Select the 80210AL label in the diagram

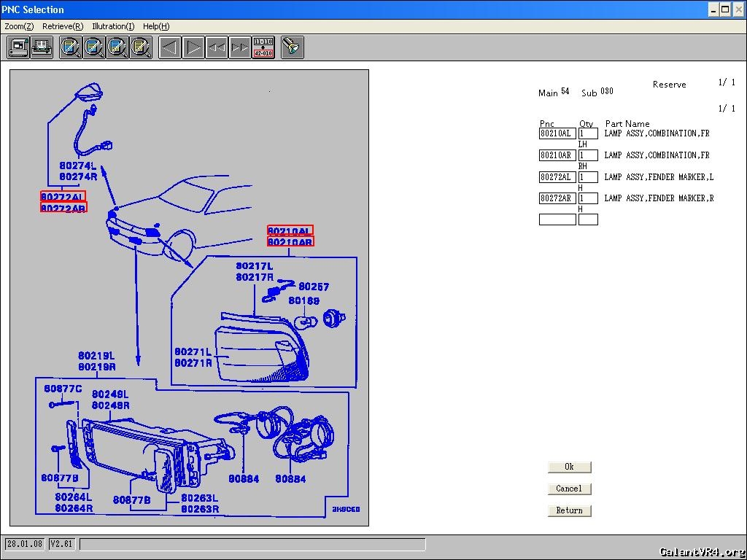(x=290, y=230)
